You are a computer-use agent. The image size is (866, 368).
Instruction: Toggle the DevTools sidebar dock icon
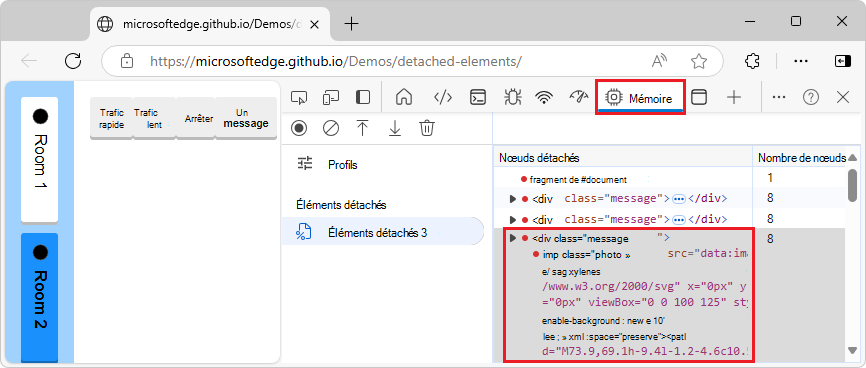[x=363, y=98]
